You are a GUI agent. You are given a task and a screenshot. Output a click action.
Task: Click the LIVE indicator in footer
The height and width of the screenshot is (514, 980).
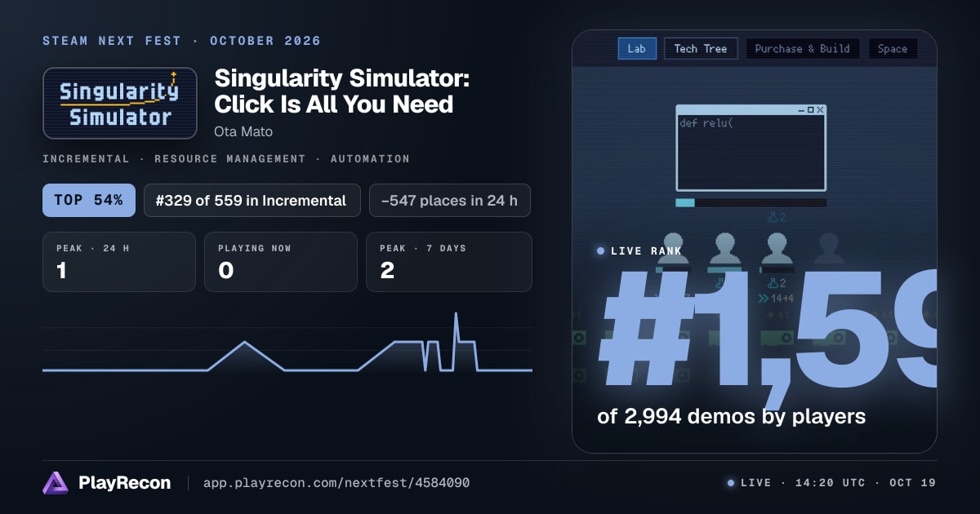[749, 483]
